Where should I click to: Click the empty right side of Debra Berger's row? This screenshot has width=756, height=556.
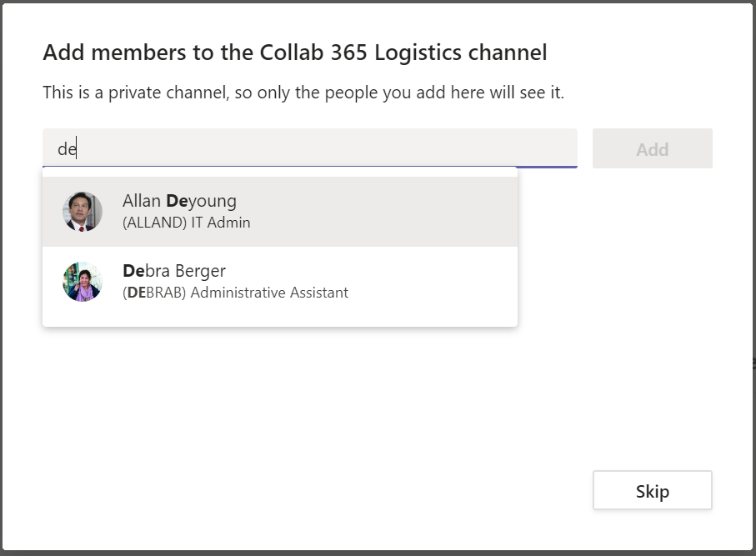pos(434,282)
